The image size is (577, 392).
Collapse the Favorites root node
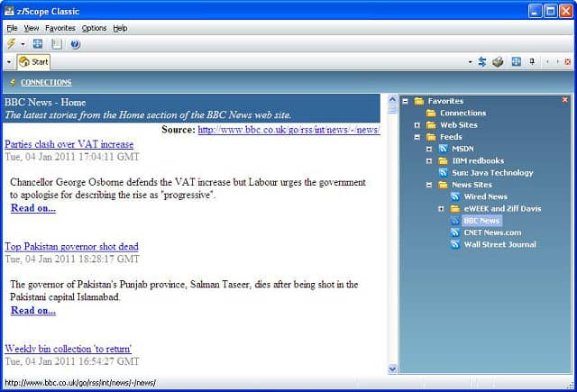(x=405, y=101)
